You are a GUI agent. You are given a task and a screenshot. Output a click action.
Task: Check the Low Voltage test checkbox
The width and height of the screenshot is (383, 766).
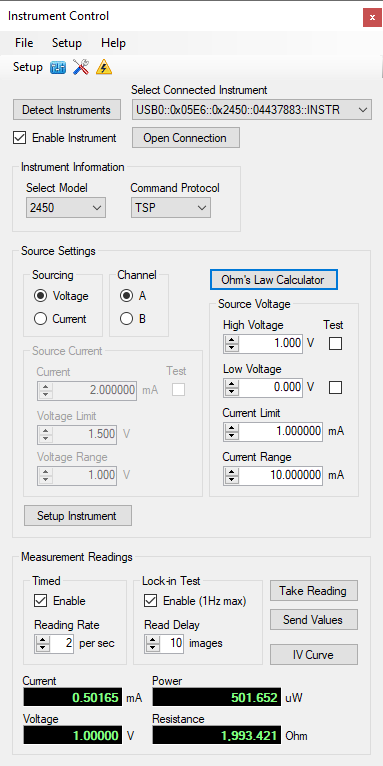coord(335,387)
